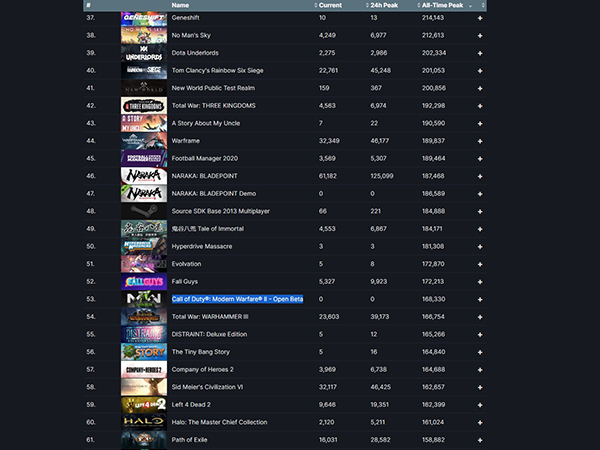
Task: Click plus icon for Total War: THREE KINGDOMS
Action: pyautogui.click(x=480, y=106)
